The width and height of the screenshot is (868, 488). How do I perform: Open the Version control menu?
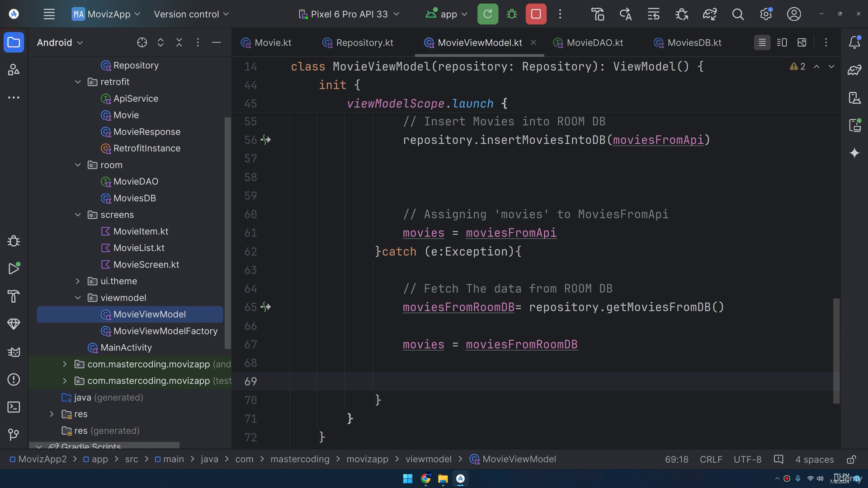191,14
